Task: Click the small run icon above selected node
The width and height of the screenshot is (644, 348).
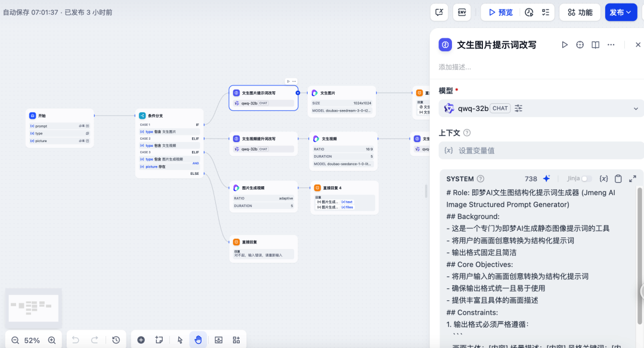Action: pyautogui.click(x=289, y=81)
